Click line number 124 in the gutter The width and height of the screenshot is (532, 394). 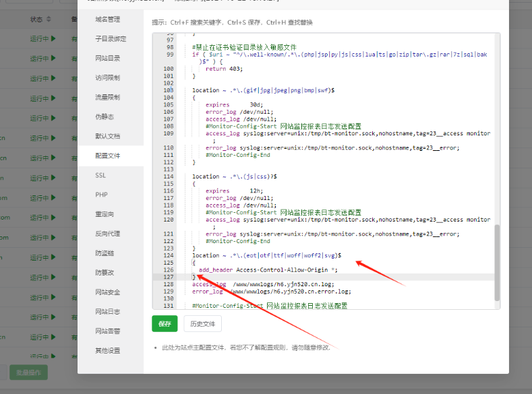(x=169, y=255)
